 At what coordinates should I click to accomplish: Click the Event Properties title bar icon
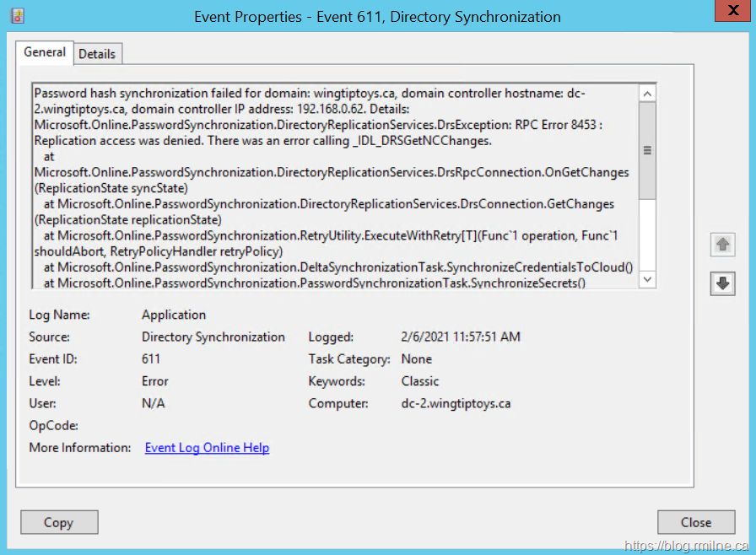click(x=17, y=16)
